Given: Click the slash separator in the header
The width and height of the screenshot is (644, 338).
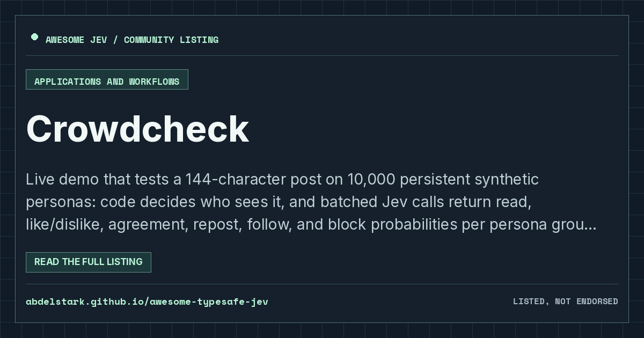Looking at the screenshot, I should pos(114,40).
